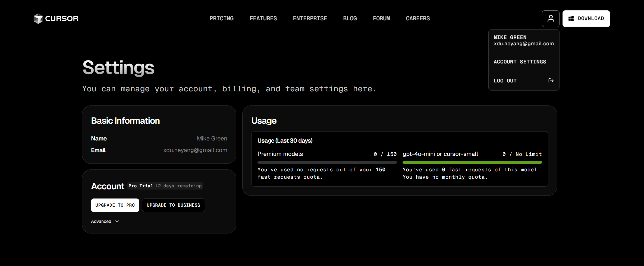
Task: Click the Usage panel heading
Action: tap(264, 121)
